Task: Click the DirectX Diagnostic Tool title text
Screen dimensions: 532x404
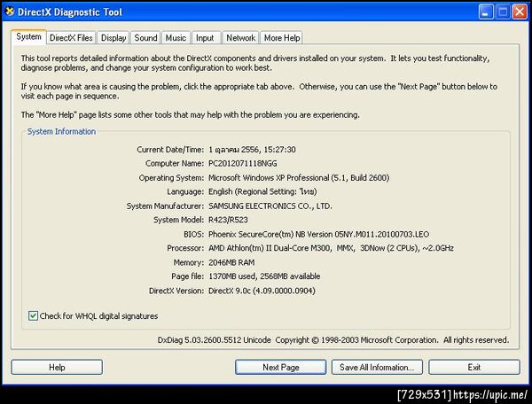Action: (x=69, y=12)
